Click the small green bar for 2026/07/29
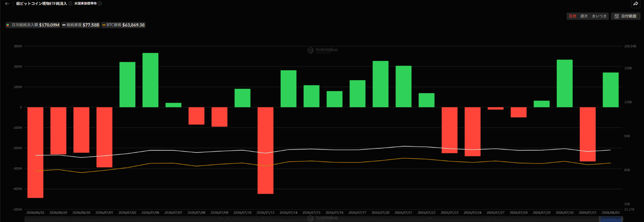This screenshot has width=644, height=222. click(x=541, y=104)
